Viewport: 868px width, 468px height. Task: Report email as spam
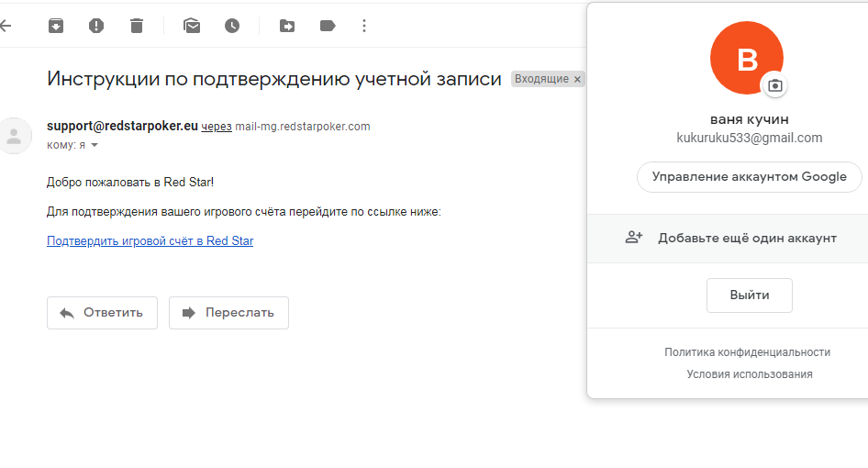point(96,26)
